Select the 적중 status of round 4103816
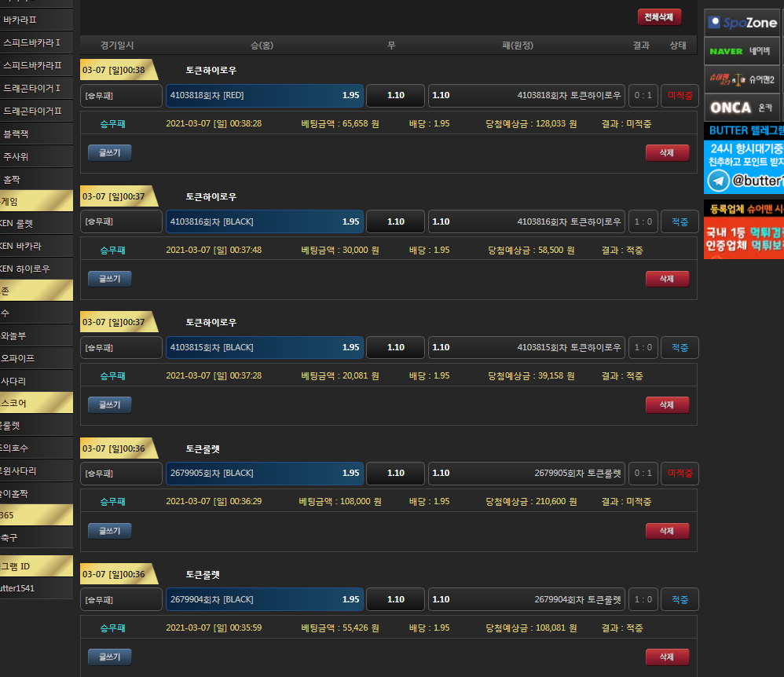Viewport: 784px width, 677px height. [x=680, y=221]
